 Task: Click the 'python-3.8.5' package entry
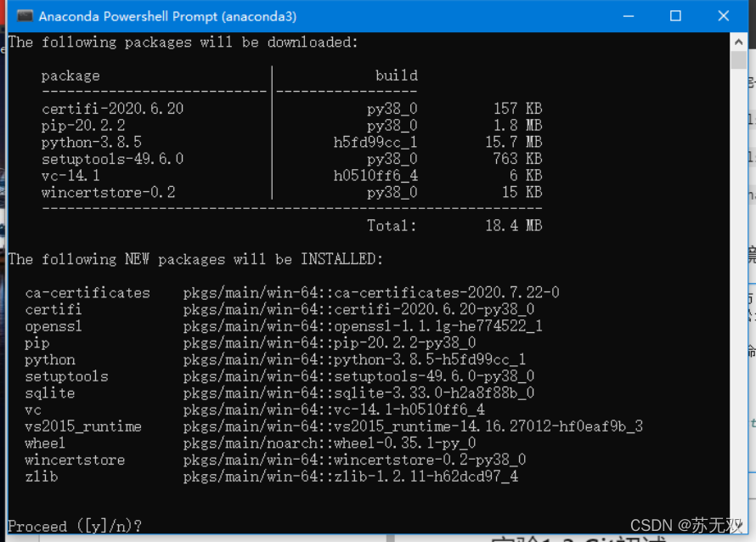pos(91,142)
